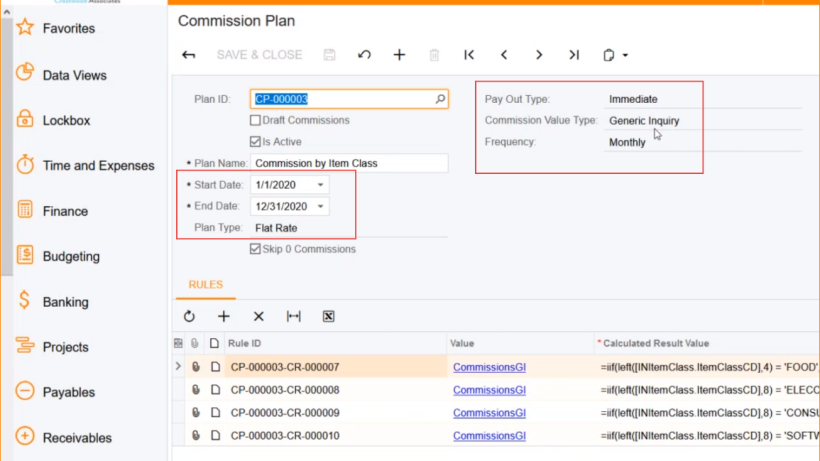The height and width of the screenshot is (461, 820).
Task: Collapse sidebar list with up chevron
Action: tap(6, 11)
